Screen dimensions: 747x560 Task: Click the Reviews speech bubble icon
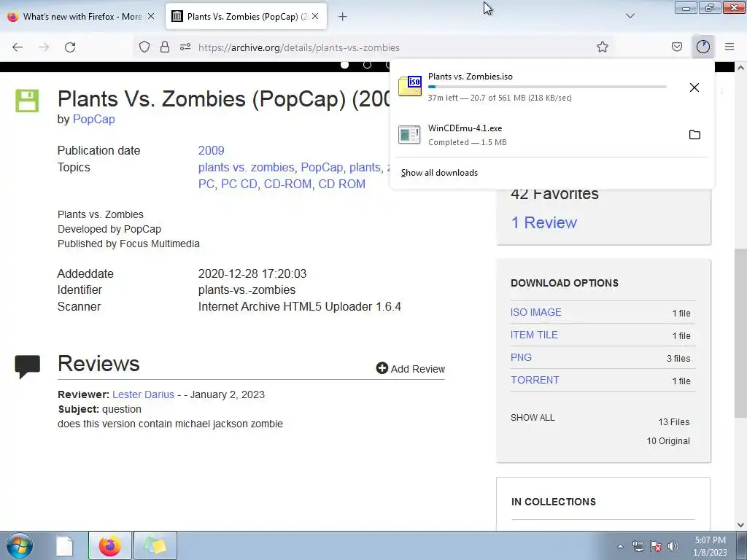click(x=27, y=367)
